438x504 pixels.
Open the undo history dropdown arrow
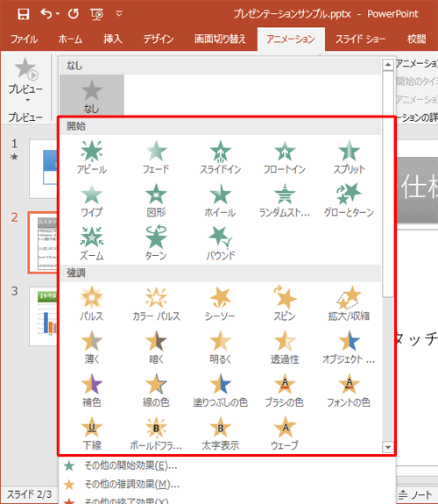tap(58, 14)
